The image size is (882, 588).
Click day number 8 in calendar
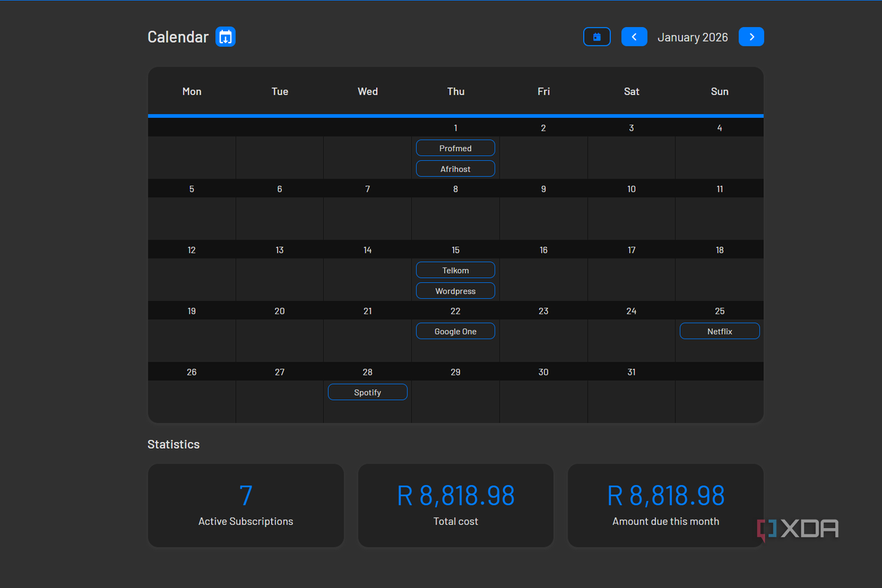(456, 189)
